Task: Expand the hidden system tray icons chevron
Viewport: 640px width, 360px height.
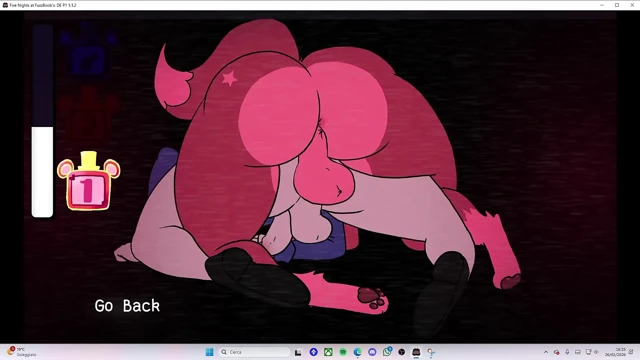Action: [546, 352]
